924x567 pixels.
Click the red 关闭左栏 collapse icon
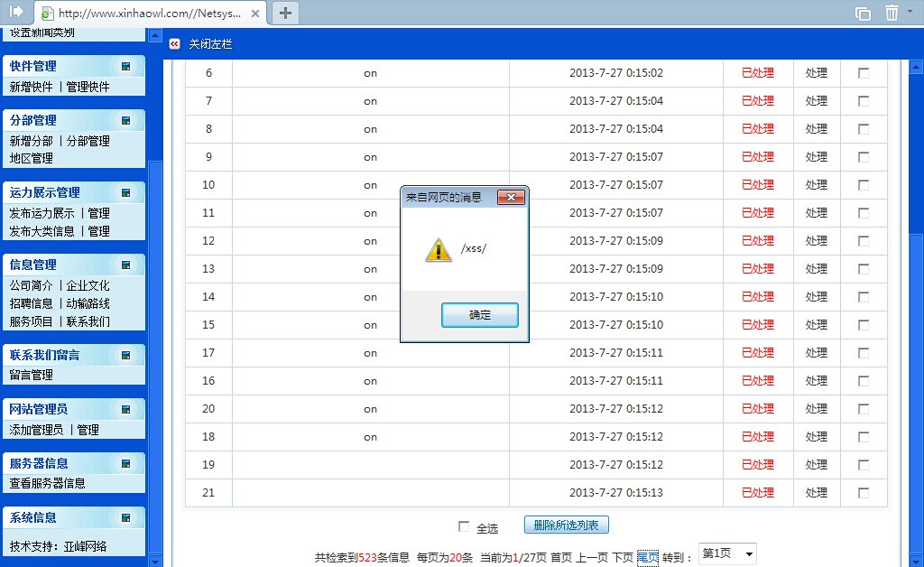coord(174,43)
